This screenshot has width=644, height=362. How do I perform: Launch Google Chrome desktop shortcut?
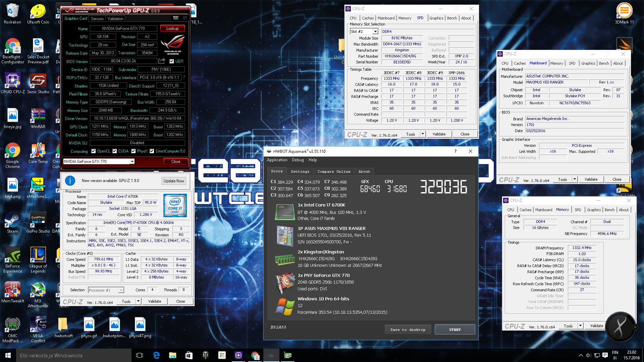point(13,156)
